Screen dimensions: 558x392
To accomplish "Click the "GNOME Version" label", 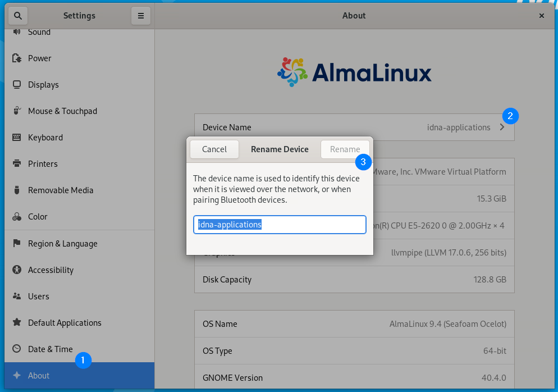I will (232, 378).
